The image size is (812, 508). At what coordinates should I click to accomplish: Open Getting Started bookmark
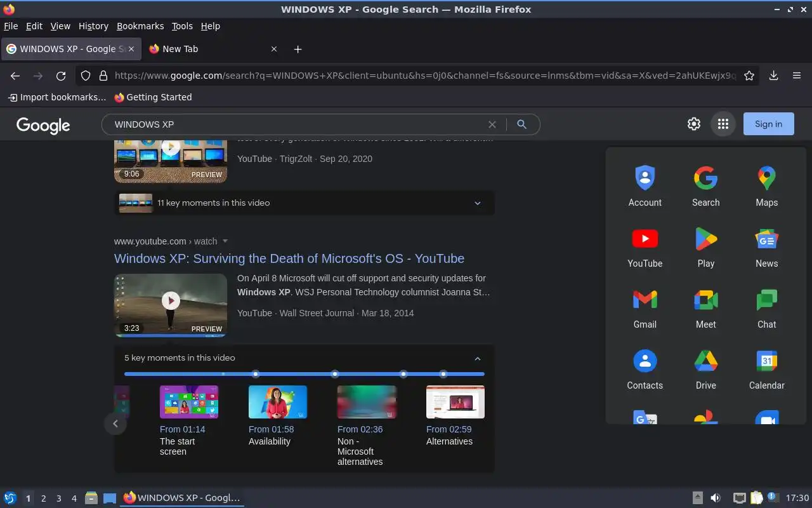point(153,97)
